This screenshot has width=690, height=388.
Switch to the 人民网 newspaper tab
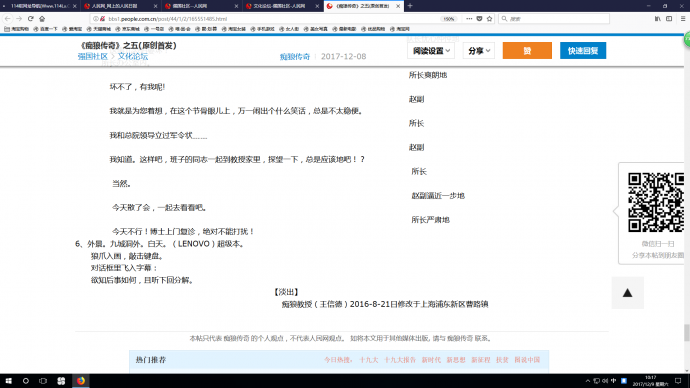pos(120,6)
